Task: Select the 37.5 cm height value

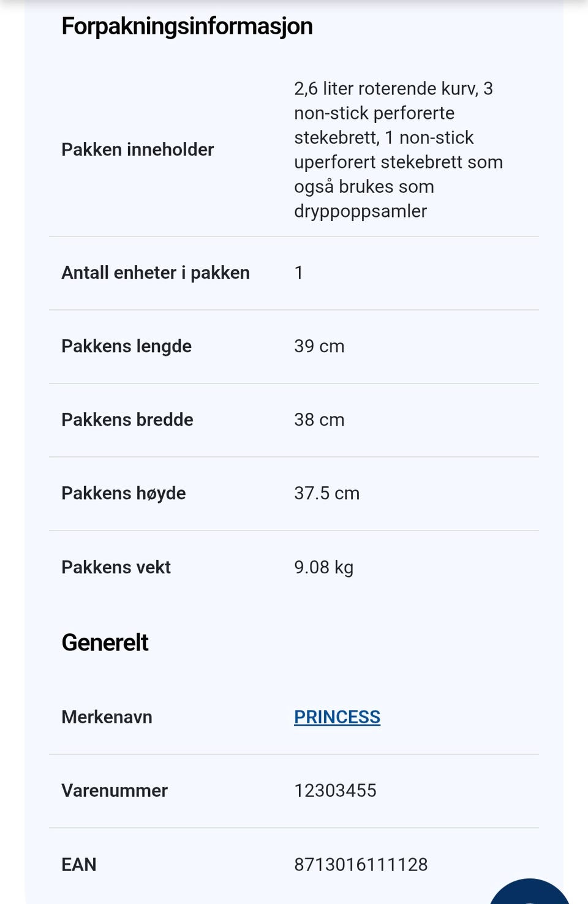Action: click(326, 493)
